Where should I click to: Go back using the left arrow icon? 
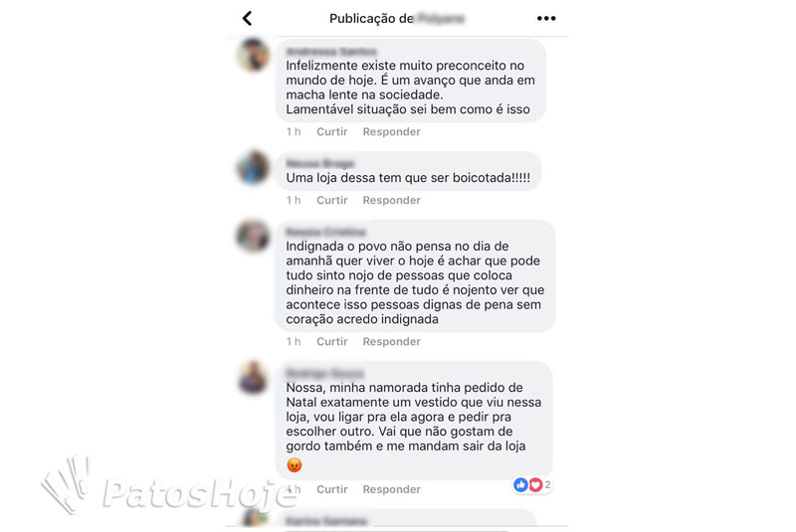click(247, 19)
